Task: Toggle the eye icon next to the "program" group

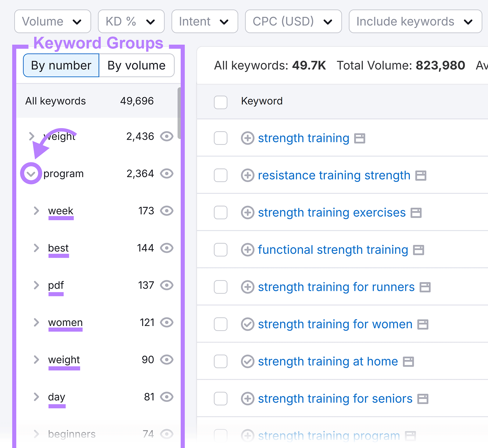Action: [x=167, y=174]
